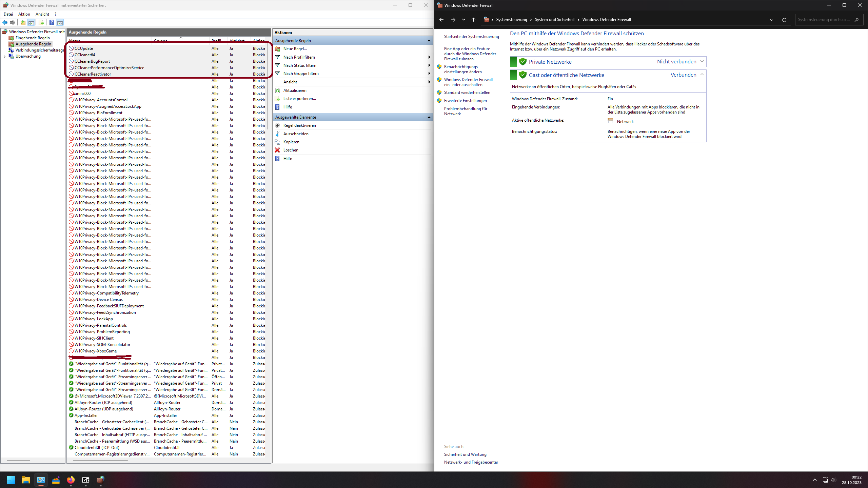Collapse the Gast oder öffentliche Netzwerke section
Image resolution: width=868 pixels, height=488 pixels.
pos(702,75)
